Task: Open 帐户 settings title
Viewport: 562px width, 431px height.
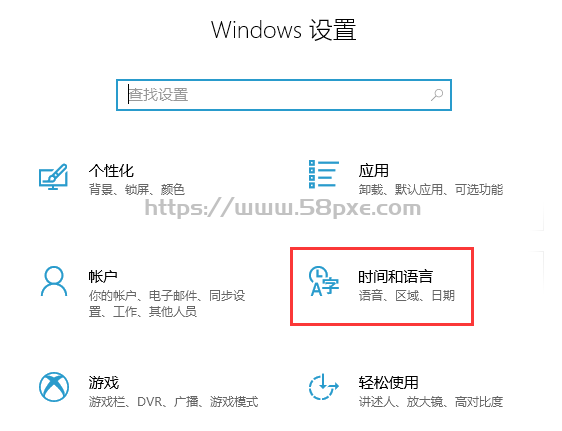Action: coord(103,276)
